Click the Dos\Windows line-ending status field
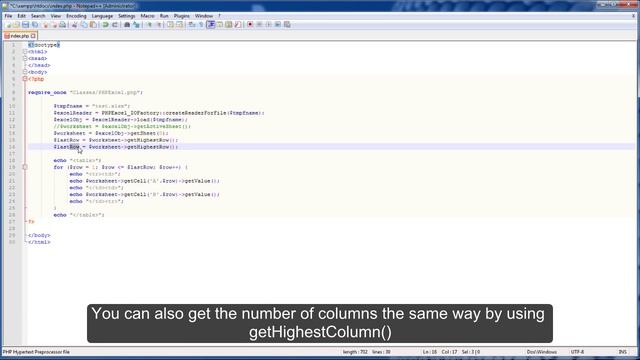This screenshot has width=640, height=360. (542, 352)
